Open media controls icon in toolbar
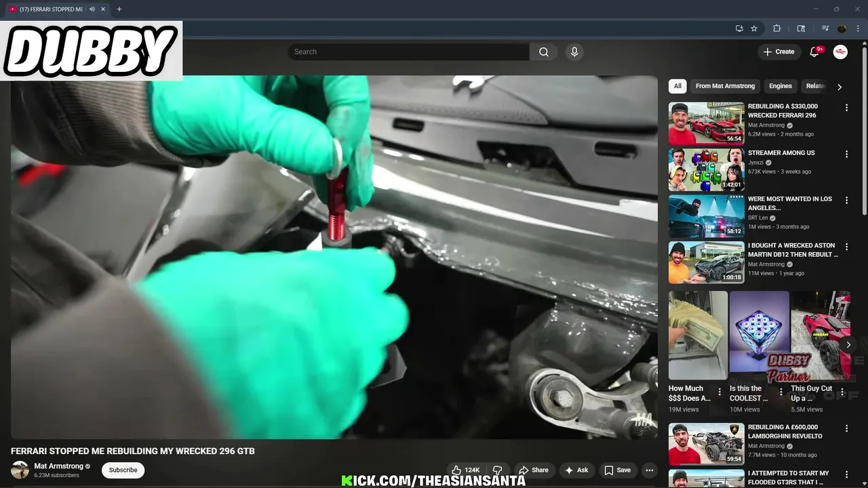The height and width of the screenshot is (488, 868). pos(825,28)
